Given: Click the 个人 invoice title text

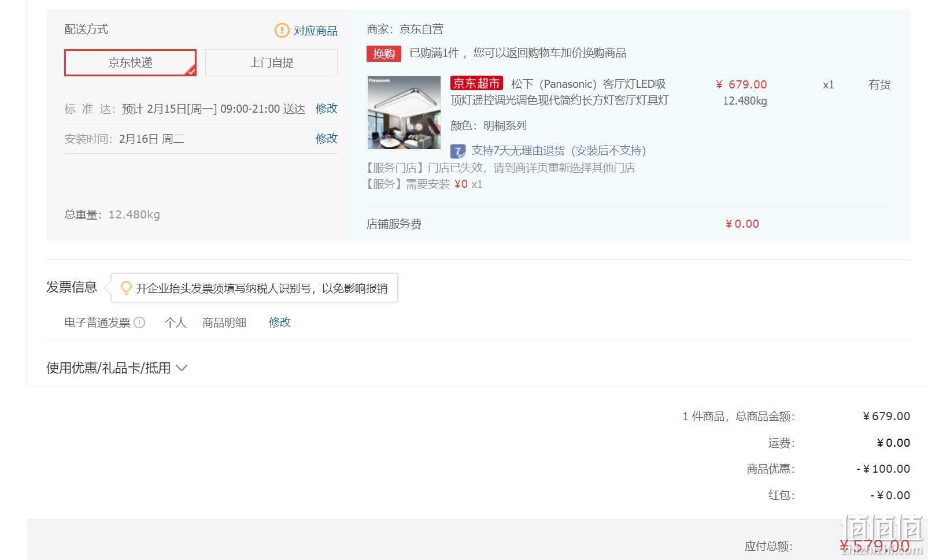Looking at the screenshot, I should 175,322.
